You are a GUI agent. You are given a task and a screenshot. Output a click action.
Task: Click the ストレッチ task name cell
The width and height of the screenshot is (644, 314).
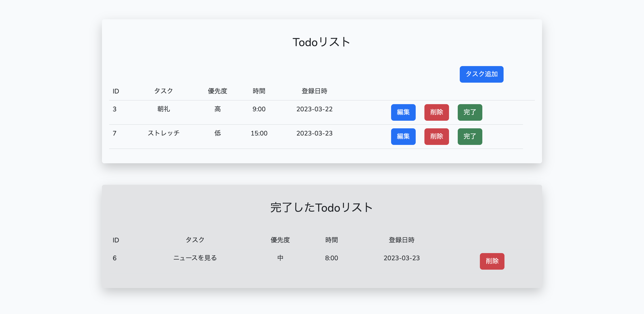(163, 133)
